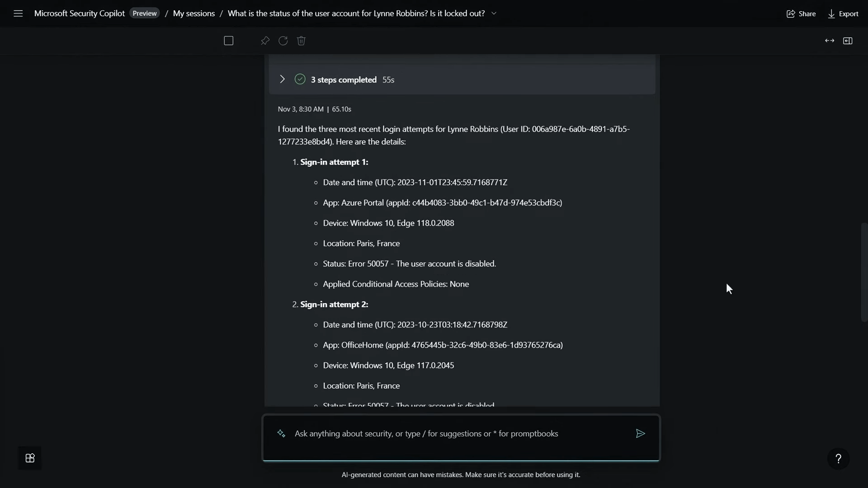The height and width of the screenshot is (488, 868).
Task: Click the help question mark button
Action: coord(839,458)
